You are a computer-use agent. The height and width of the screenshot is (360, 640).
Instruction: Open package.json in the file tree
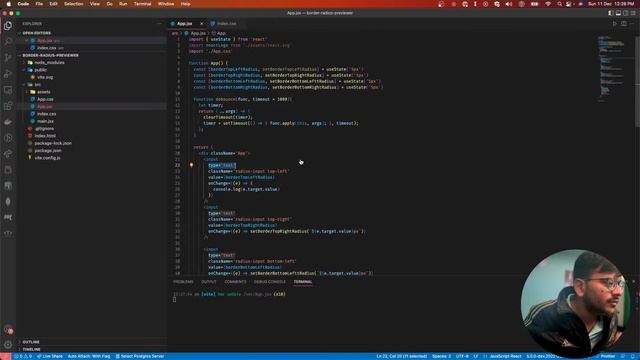pos(48,151)
